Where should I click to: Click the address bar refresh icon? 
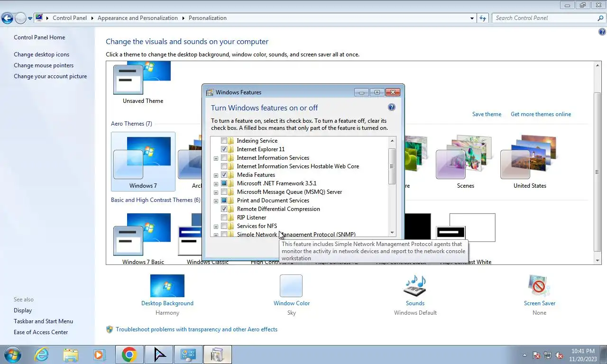[483, 18]
